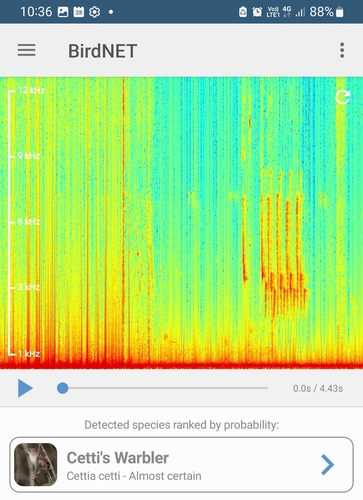Tap the Cetti's Warbler bird thumbnail

[x=35, y=464]
